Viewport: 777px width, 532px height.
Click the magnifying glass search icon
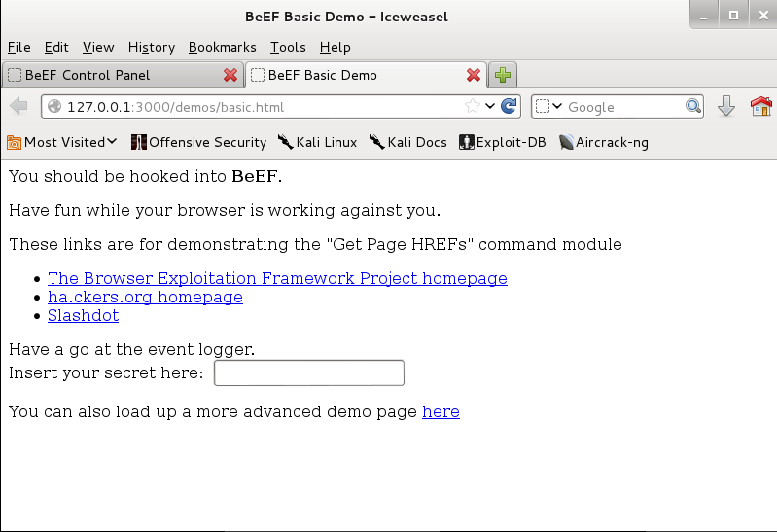(x=692, y=106)
